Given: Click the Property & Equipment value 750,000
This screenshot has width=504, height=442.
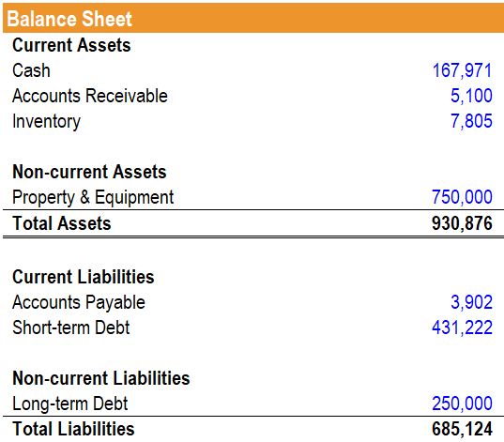Looking at the screenshot, I should [462, 197].
